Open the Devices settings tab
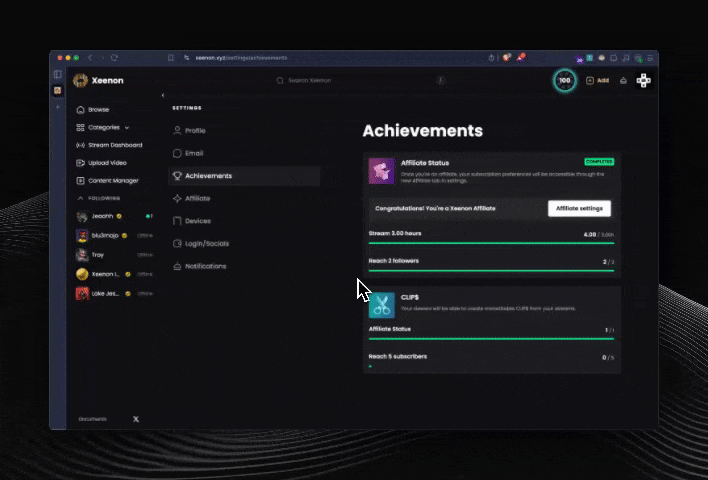 pos(244,221)
